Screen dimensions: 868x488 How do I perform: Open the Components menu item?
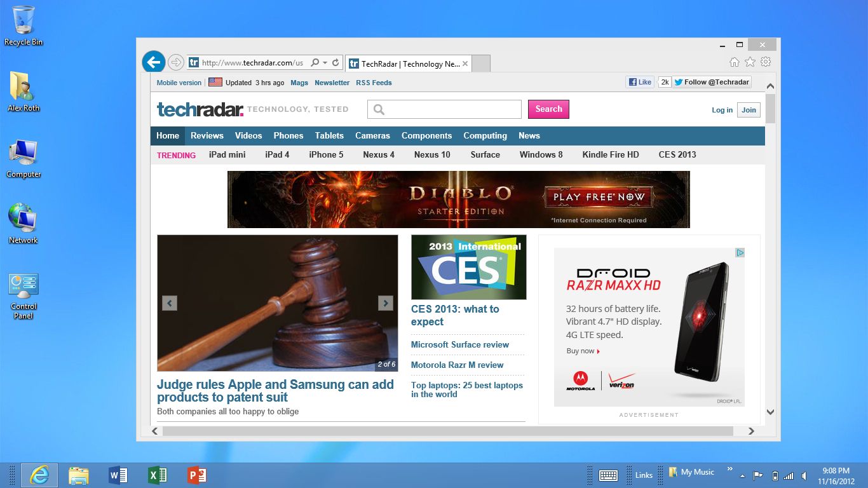pyautogui.click(x=426, y=136)
